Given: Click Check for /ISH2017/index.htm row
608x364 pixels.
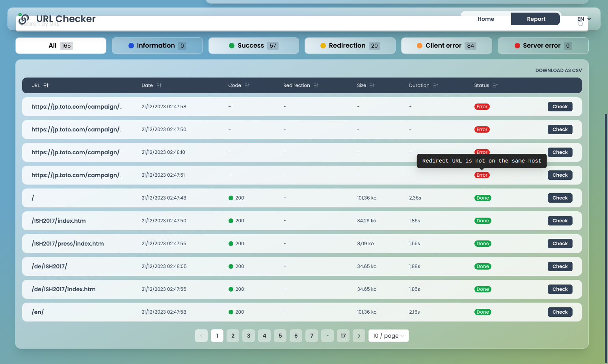Looking at the screenshot, I should (560, 221).
